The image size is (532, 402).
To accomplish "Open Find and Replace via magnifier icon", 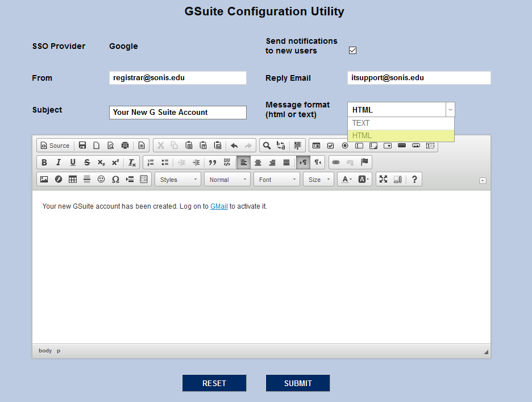I will 267,145.
